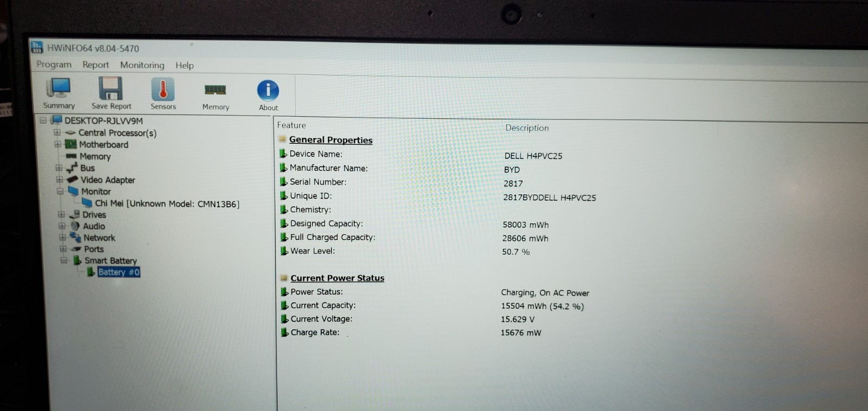
Task: Select Chi Mei [Unknown Model: CMN13B6] item
Action: (167, 204)
